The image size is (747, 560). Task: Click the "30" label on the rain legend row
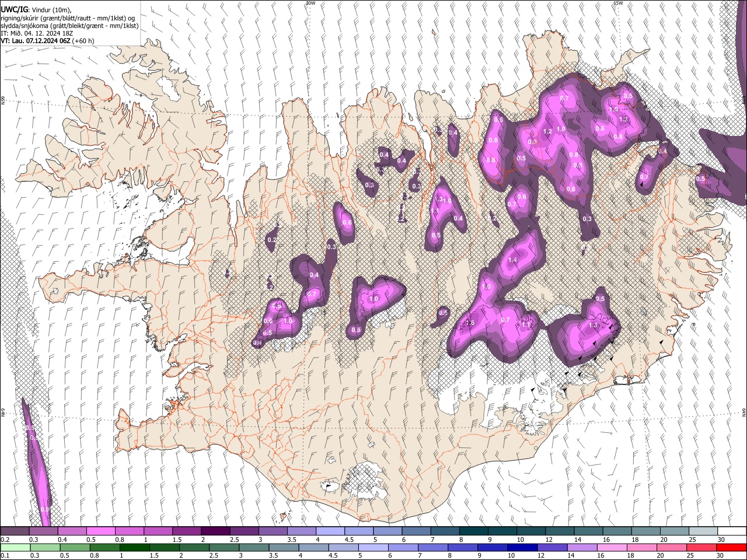click(721, 556)
